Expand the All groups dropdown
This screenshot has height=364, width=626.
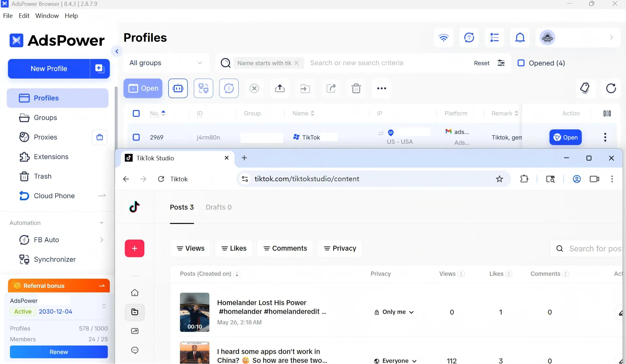pos(166,63)
